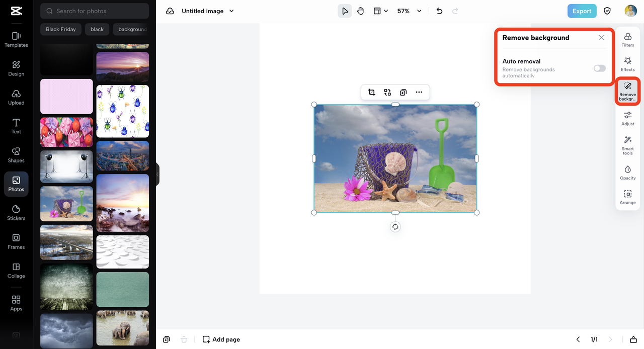The width and height of the screenshot is (644, 349).
Task: Open the Arrange tool
Action: [x=628, y=198]
